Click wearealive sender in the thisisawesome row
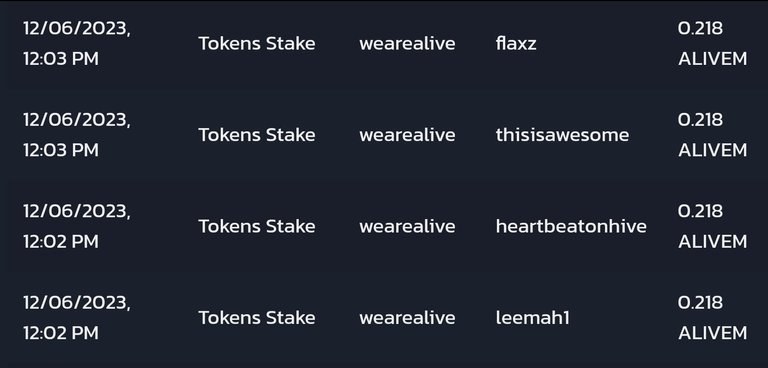Screen dimensions: 768x368 (408, 135)
